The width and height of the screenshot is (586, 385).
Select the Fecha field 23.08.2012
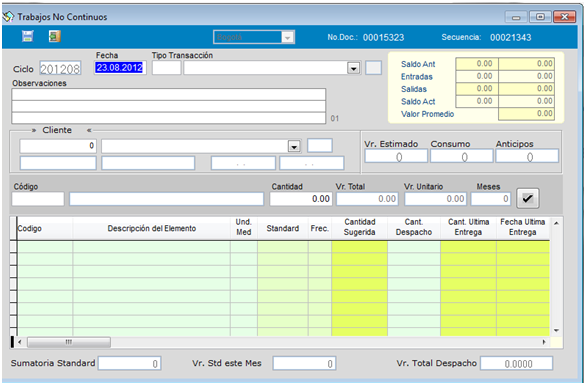tap(119, 68)
